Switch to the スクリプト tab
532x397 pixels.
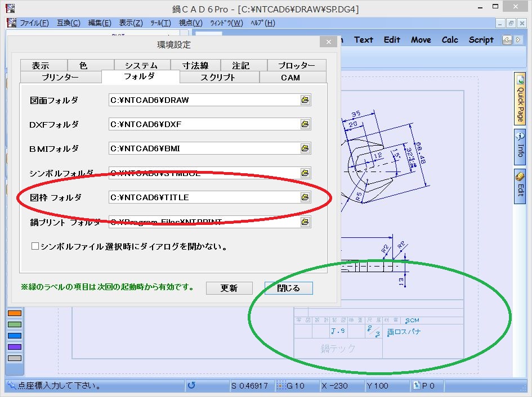[220, 77]
